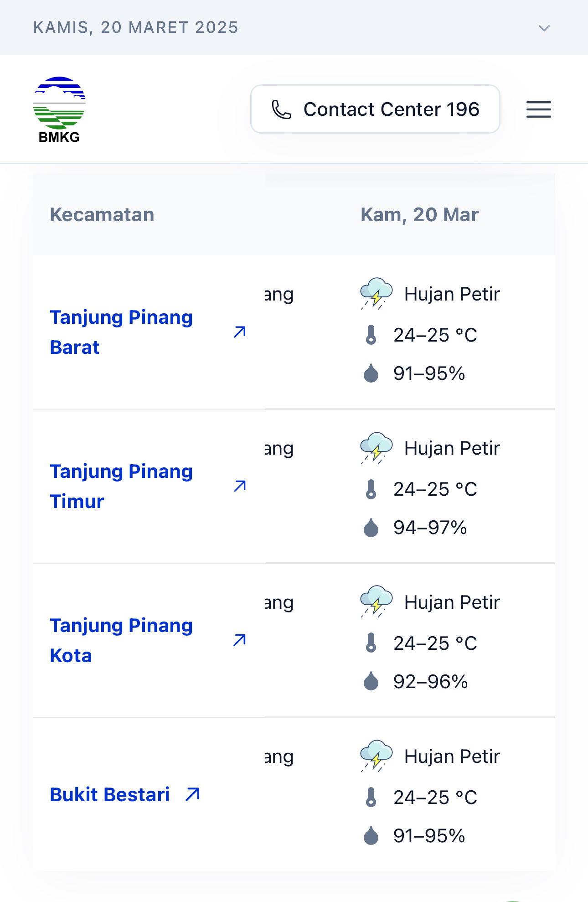Click the BMKG logo
This screenshot has width=588, height=902.
tap(59, 109)
